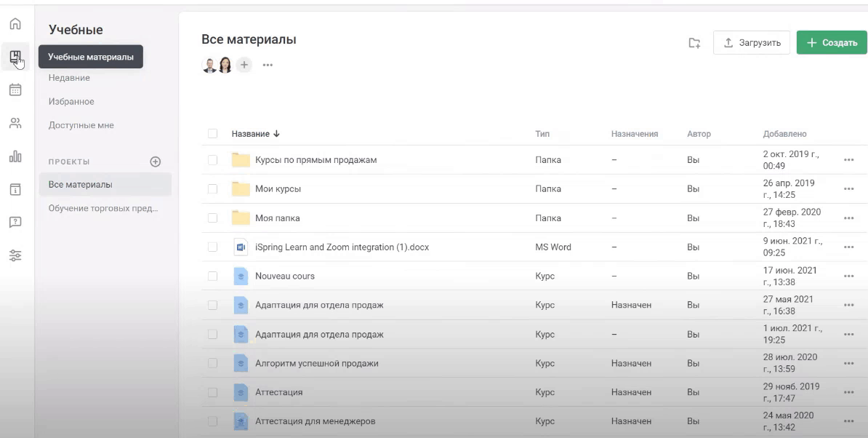Click the new folder icon beside Загрузить

[x=694, y=43]
